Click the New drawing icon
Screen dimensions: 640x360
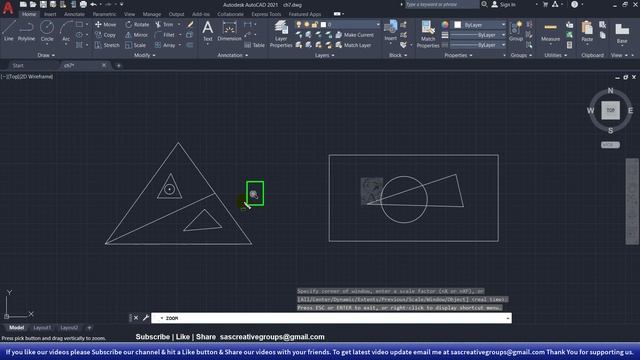23,4
